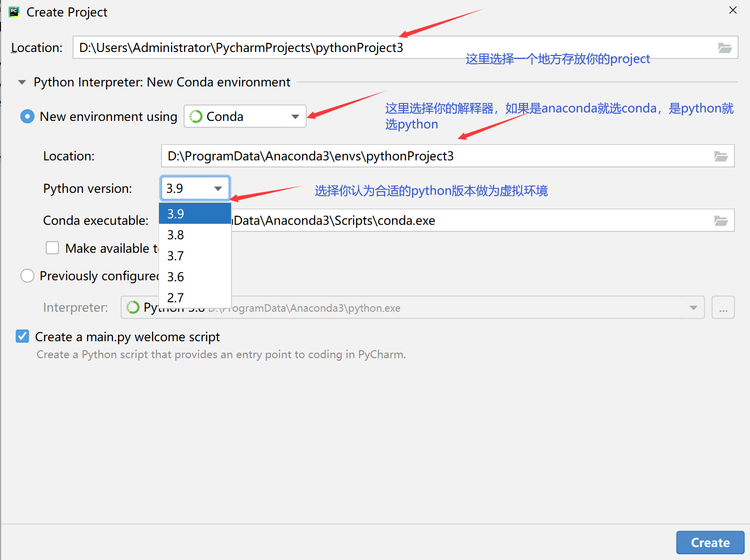Choose Python version 3.9 from list
Image resolution: width=750 pixels, height=560 pixels.
pyautogui.click(x=195, y=214)
